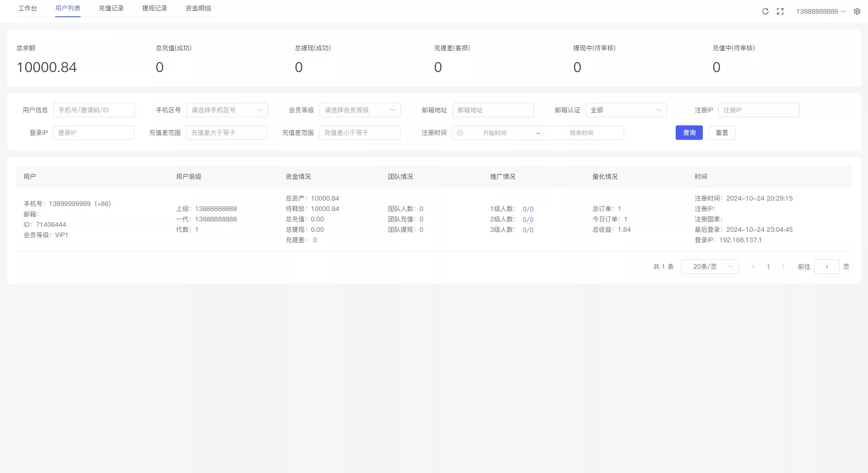Enter fullscreen via the expand icon
Image resolution: width=868 pixels, height=473 pixels.
click(x=780, y=11)
